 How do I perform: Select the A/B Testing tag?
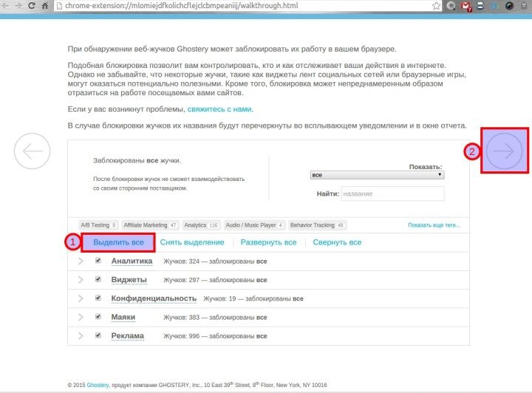(x=98, y=225)
